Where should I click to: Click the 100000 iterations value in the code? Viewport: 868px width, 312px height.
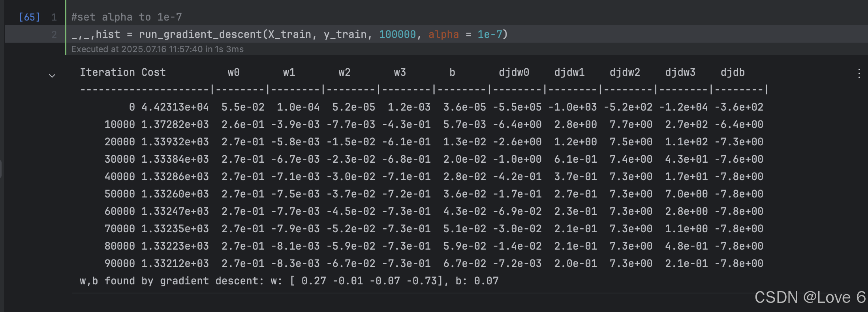[397, 34]
